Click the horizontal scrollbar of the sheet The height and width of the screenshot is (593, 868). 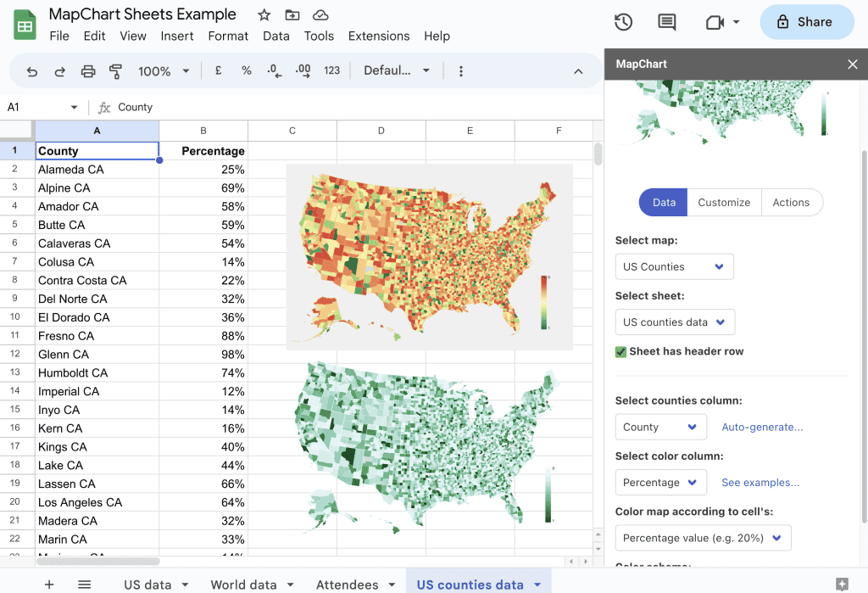tap(98, 562)
